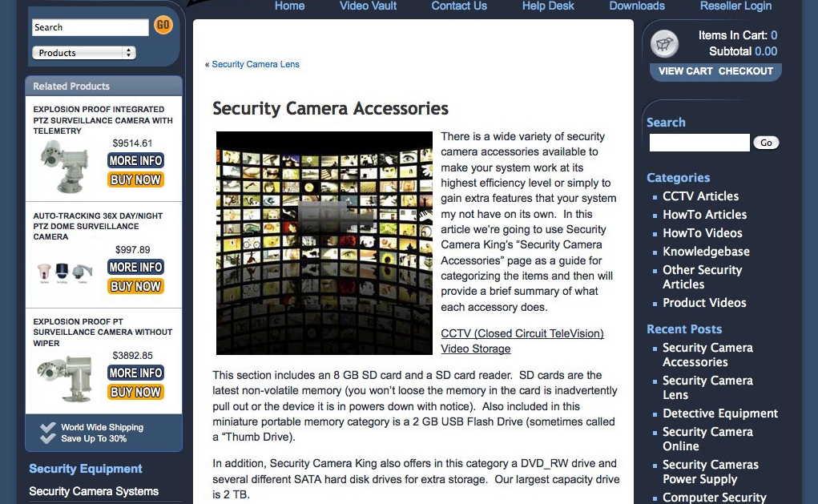Open the Reseller Login menu item
This screenshot has height=504, width=818.
click(735, 6)
